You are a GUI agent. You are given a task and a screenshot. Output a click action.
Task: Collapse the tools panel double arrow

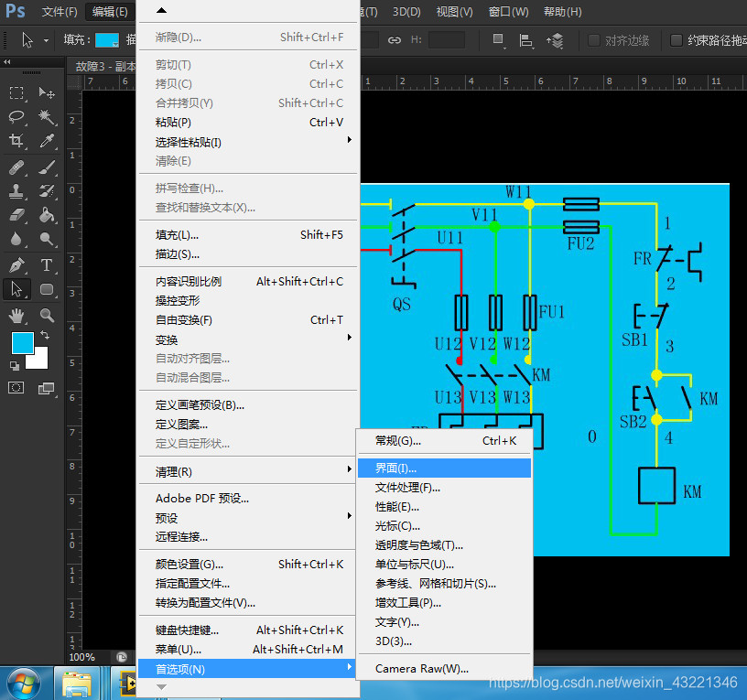7,61
